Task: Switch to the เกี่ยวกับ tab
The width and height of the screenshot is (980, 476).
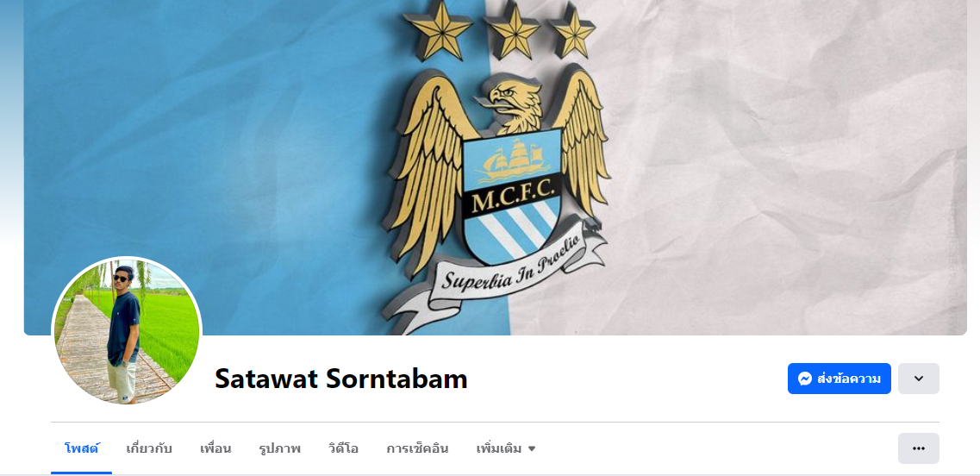Action: [149, 448]
